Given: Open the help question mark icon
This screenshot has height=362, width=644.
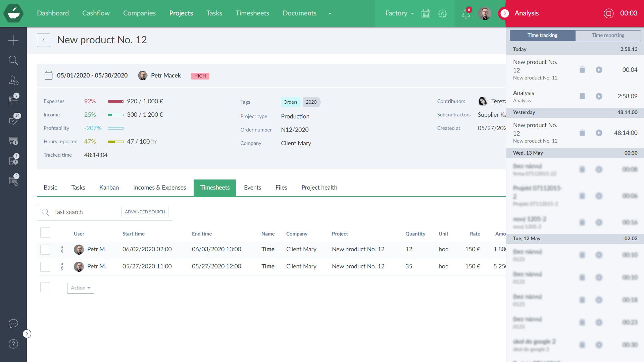Looking at the screenshot, I should click(x=13, y=344).
